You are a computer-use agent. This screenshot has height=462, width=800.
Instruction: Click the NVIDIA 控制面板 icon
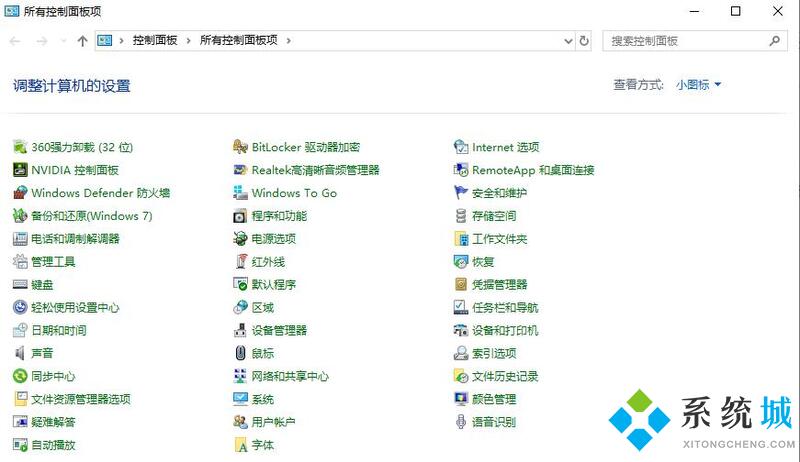[x=20, y=170]
